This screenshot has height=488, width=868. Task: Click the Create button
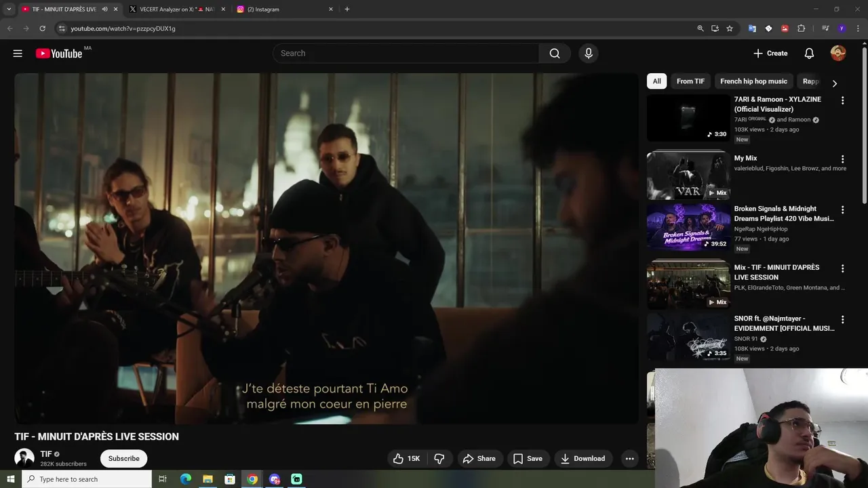(770, 54)
